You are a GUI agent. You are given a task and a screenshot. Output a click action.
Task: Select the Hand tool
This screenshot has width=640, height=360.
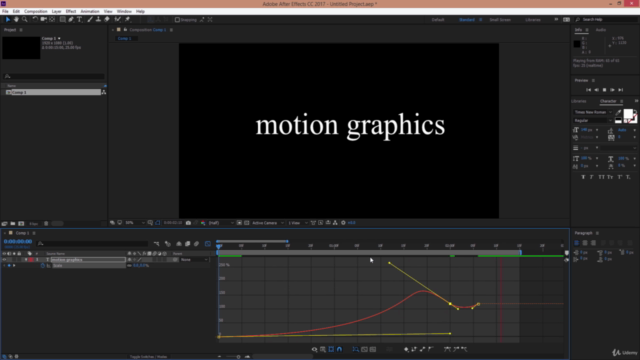tap(16, 20)
